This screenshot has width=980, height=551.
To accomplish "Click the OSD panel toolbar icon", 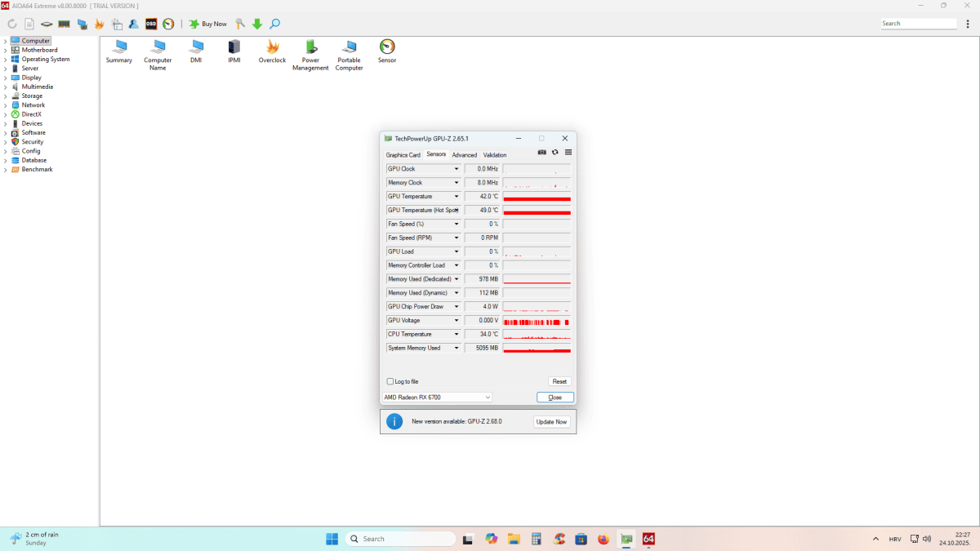I will [x=151, y=24].
